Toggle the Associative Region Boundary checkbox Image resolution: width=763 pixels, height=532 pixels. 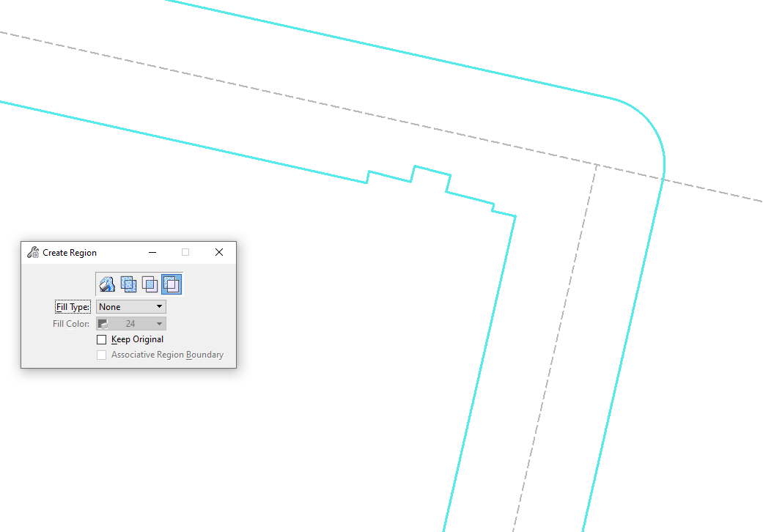point(102,355)
